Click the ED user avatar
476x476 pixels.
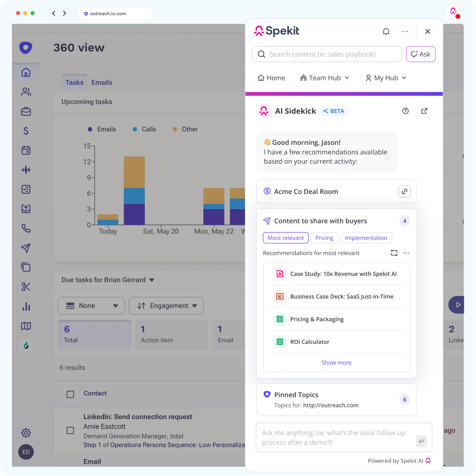point(26,452)
